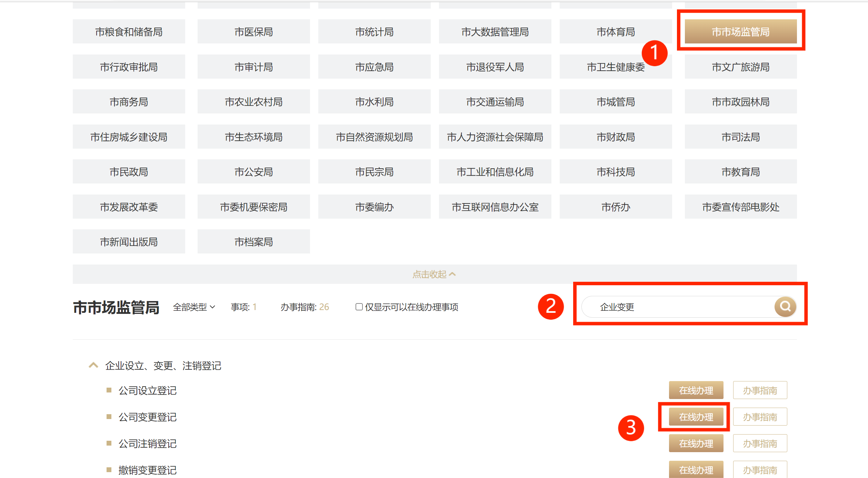
Task: Check 仅显示可以在线办理事项 checkbox
Action: point(359,307)
